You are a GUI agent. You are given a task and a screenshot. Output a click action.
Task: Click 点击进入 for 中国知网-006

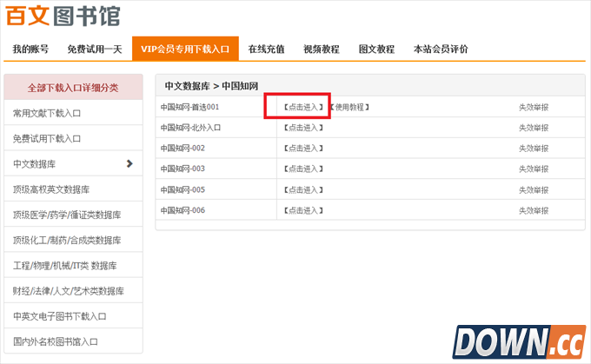pos(303,210)
